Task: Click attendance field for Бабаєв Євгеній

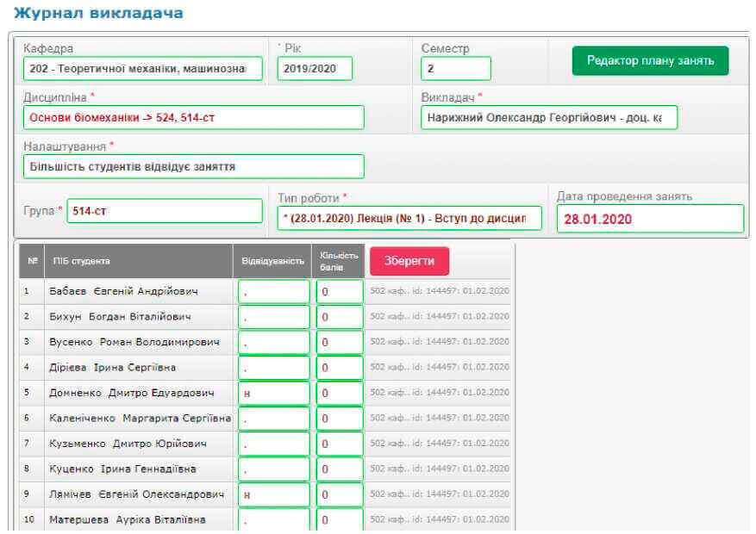Action: 274,292
